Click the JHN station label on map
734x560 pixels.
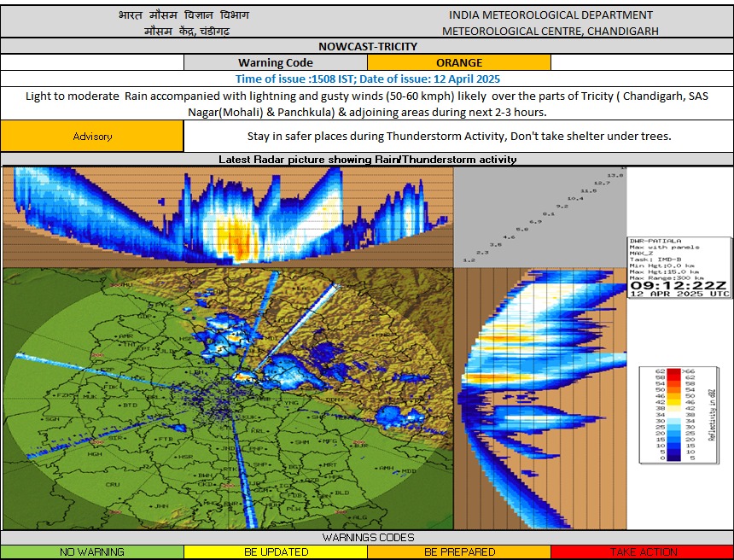click(161, 506)
